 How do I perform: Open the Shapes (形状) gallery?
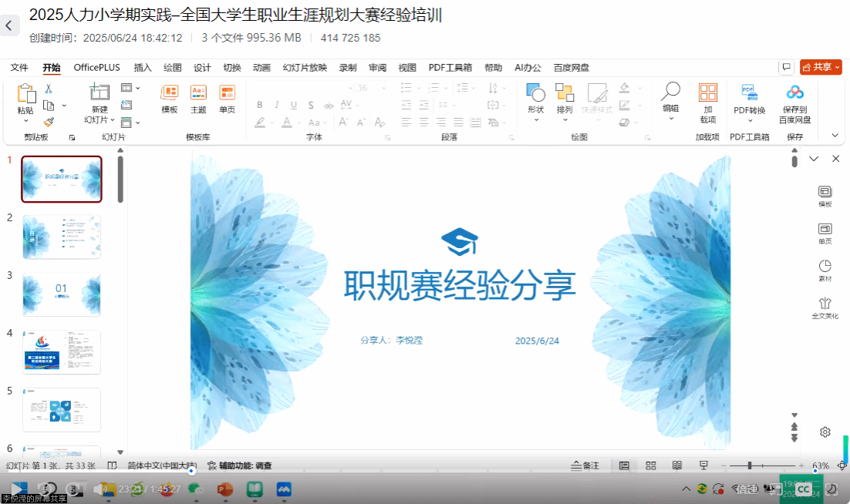(x=536, y=95)
